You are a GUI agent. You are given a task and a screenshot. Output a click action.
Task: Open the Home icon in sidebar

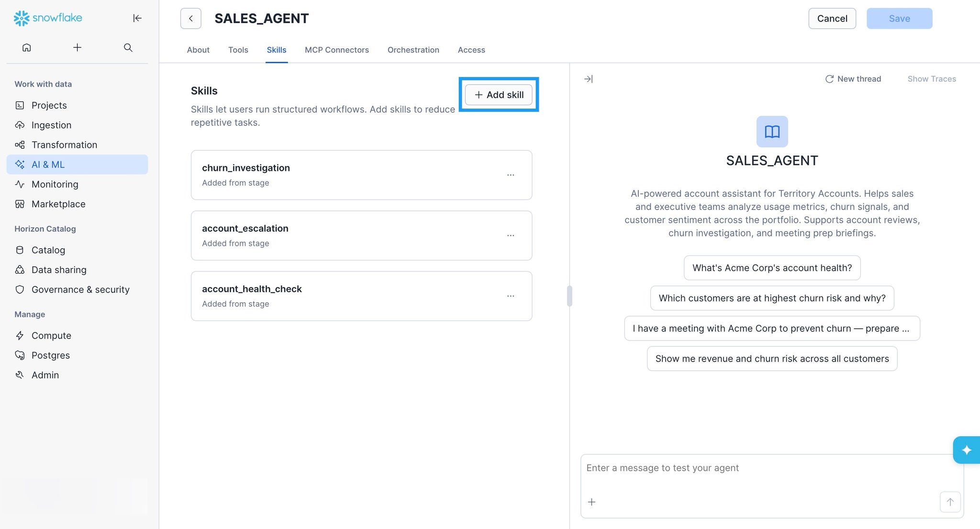[x=27, y=47]
